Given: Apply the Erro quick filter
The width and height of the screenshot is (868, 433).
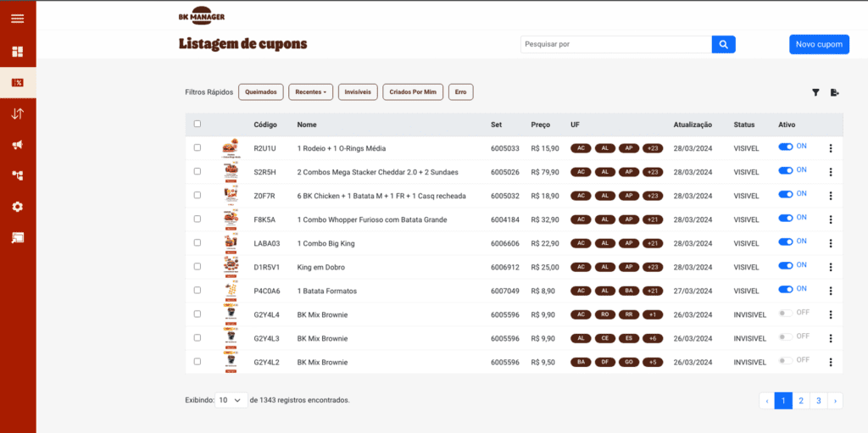Looking at the screenshot, I should [460, 92].
